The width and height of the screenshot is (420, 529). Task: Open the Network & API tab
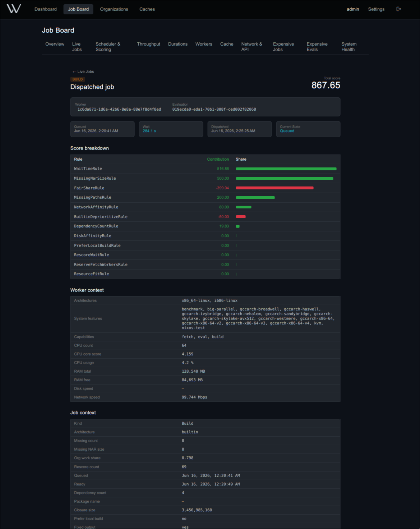251,47
